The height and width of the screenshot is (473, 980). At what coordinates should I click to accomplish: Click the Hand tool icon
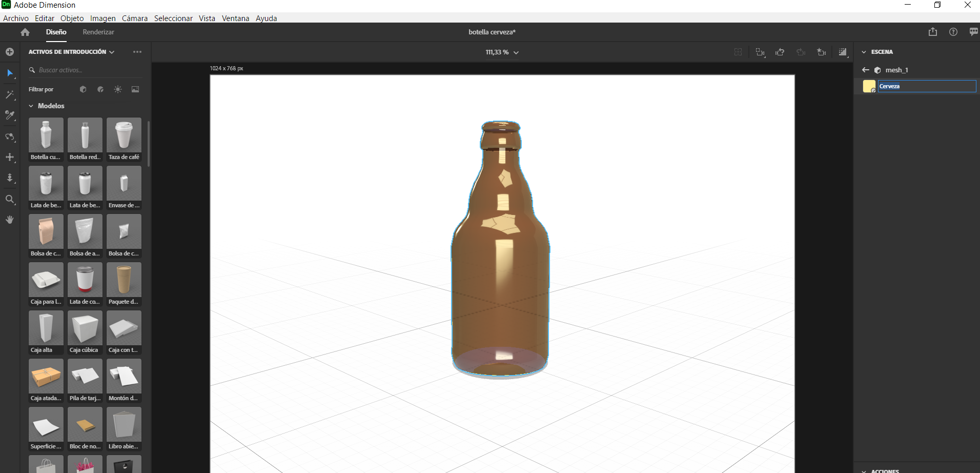tap(10, 220)
